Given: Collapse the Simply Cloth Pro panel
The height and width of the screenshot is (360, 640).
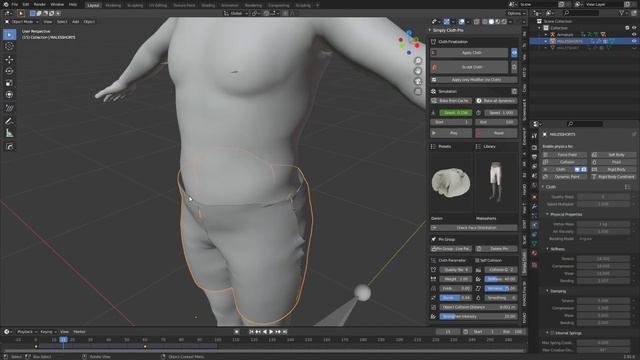Looking at the screenshot, I should [x=430, y=30].
